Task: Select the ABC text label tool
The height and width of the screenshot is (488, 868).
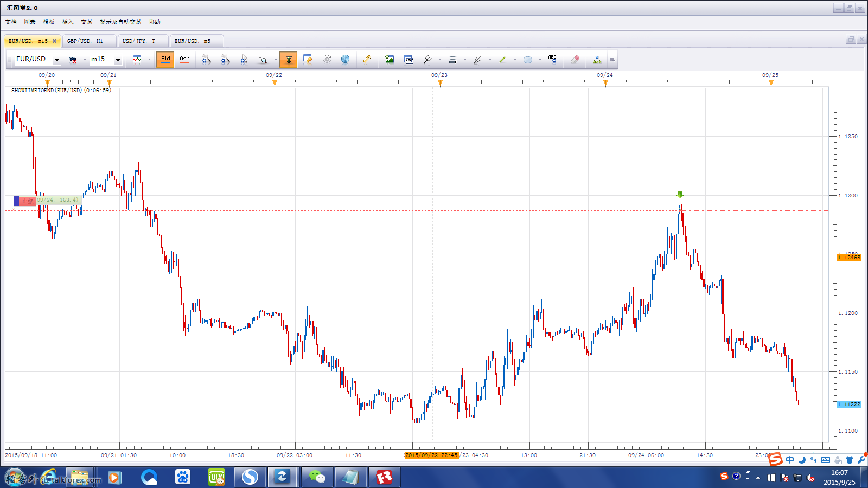Action: pyautogui.click(x=552, y=60)
